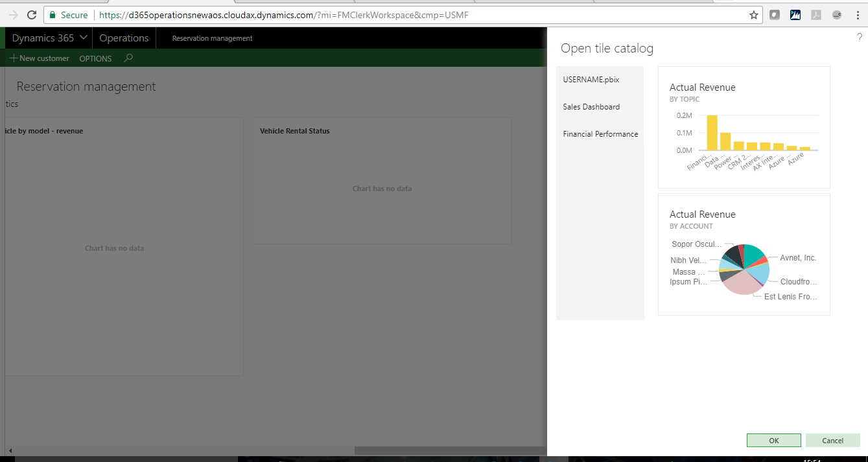The width and height of the screenshot is (868, 462).
Task: Click the BY ACCOUNT subtitle text
Action: point(691,226)
